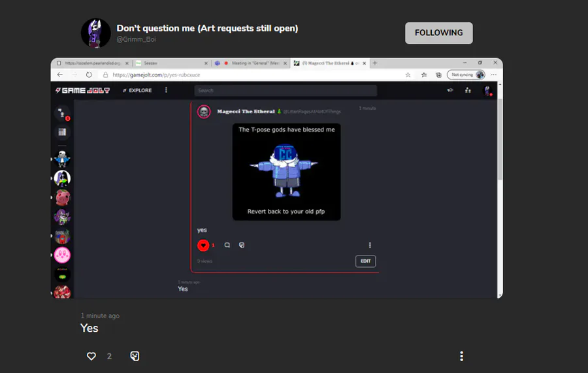
Task: Open the Game Jolt notifications bell icon in the navbar
Action: (450, 90)
